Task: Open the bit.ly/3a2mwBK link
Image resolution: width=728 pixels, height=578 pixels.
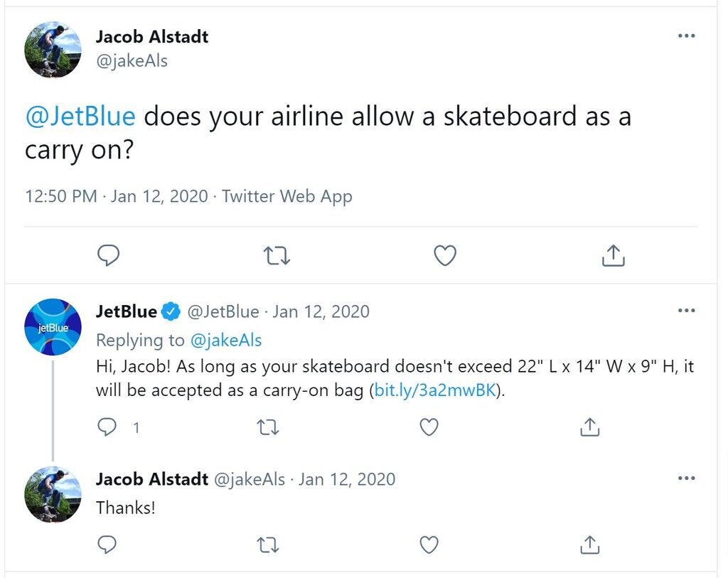Action: click(x=435, y=390)
